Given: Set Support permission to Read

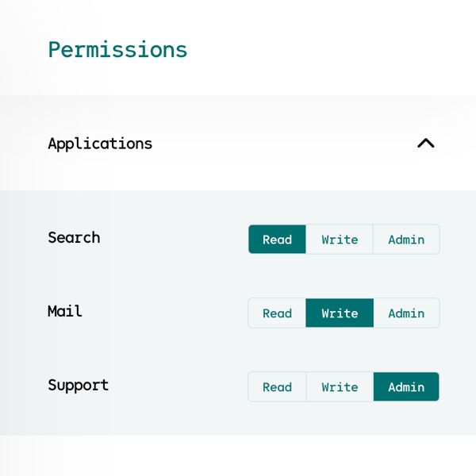Looking at the screenshot, I should tap(277, 386).
